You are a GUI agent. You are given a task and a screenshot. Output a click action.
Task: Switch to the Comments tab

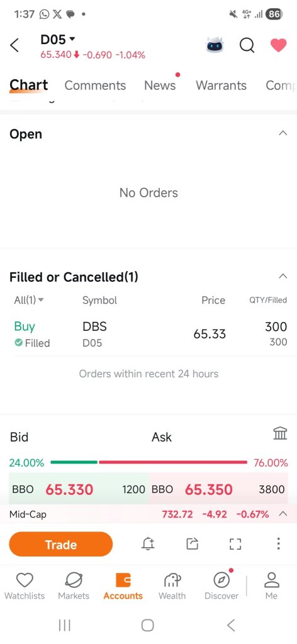[95, 86]
